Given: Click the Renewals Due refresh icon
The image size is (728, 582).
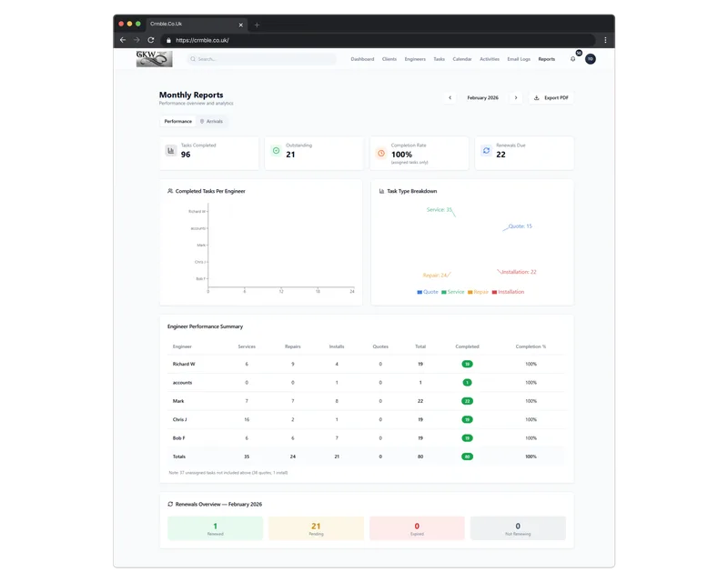Looking at the screenshot, I should click(x=486, y=151).
